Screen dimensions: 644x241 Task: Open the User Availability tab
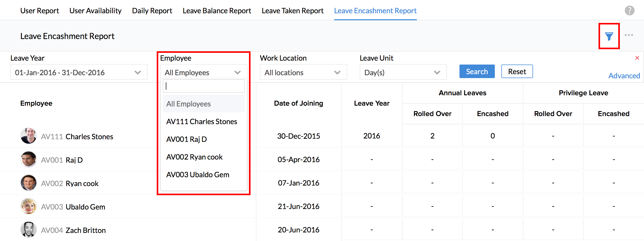[x=95, y=11]
